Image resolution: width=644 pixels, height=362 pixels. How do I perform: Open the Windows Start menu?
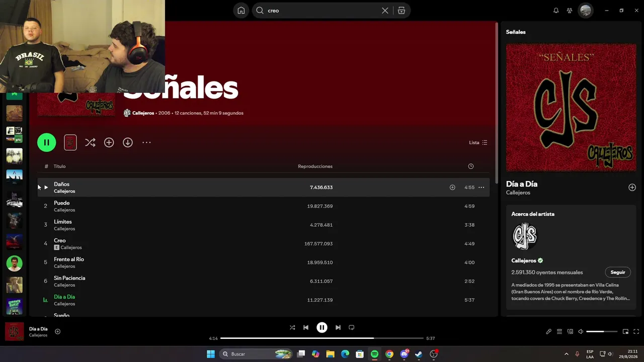pyautogui.click(x=211, y=354)
